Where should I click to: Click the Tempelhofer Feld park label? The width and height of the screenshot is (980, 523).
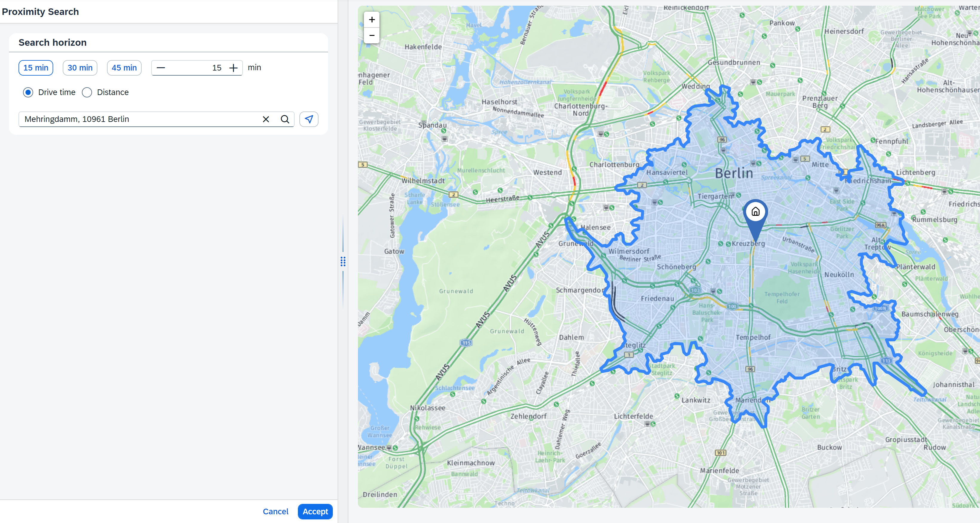coord(782,297)
